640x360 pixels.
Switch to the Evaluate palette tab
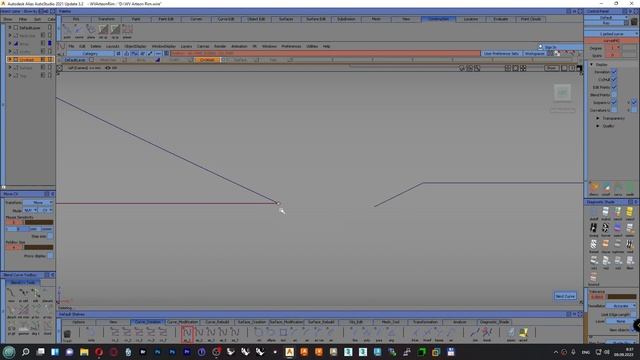[500, 19]
